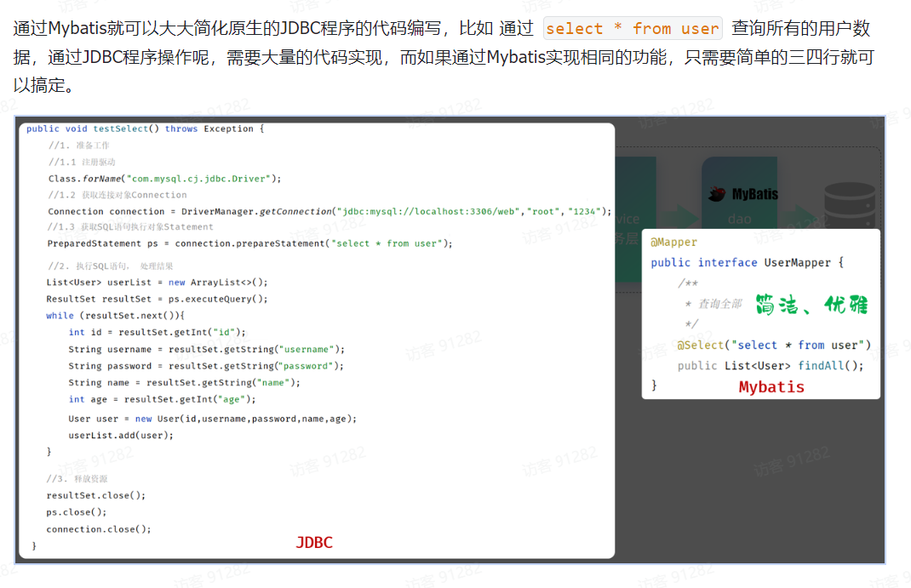Open the JDBC vs Mybatis comparison image
The height and width of the screenshot is (588, 911).
tap(450, 340)
